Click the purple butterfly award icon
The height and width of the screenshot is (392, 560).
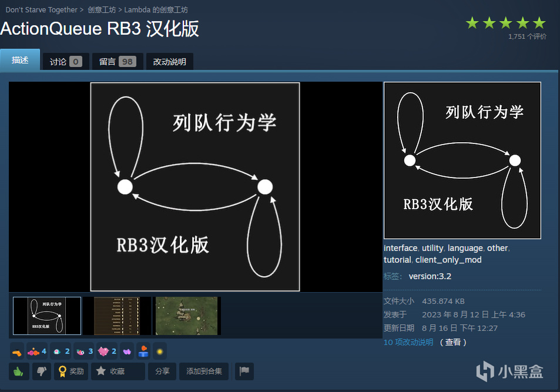[x=127, y=351]
